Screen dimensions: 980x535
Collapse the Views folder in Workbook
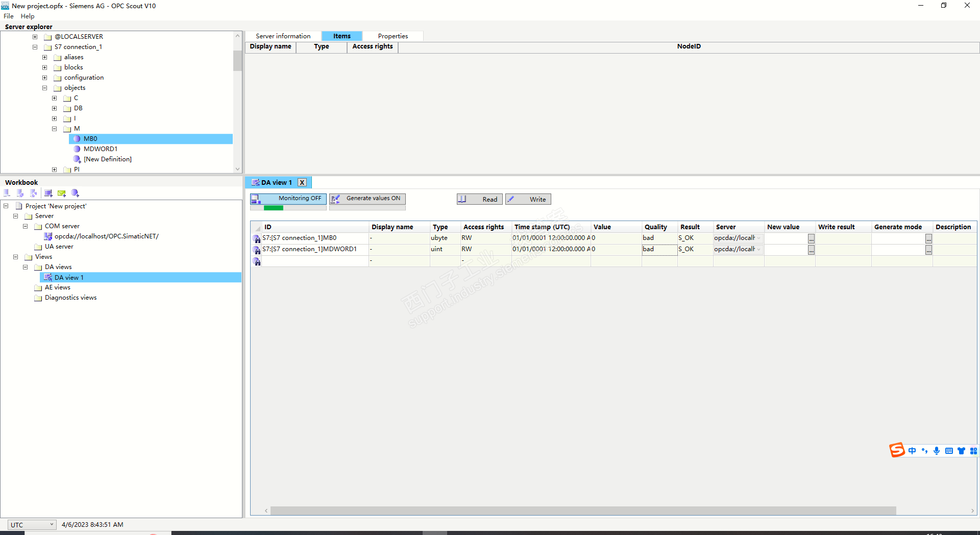point(15,257)
